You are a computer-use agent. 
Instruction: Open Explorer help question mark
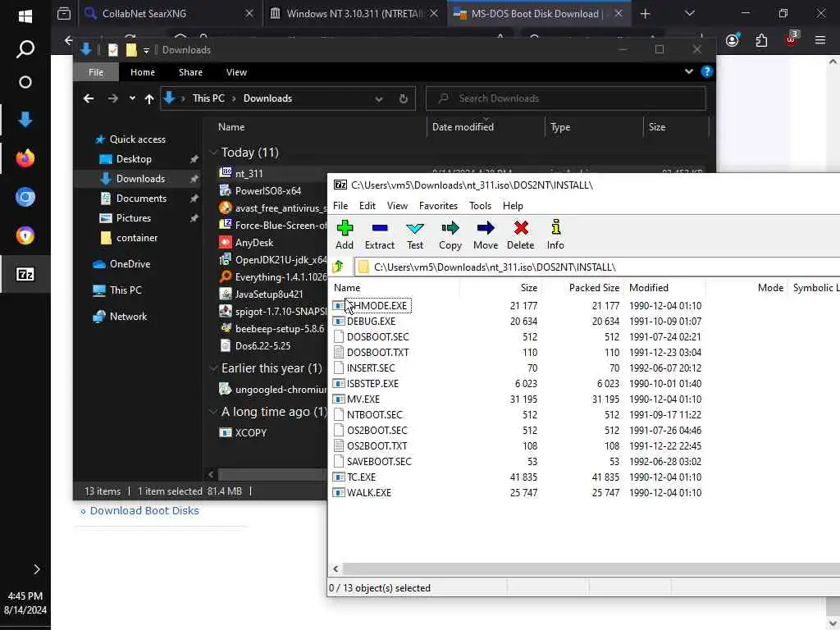click(706, 72)
